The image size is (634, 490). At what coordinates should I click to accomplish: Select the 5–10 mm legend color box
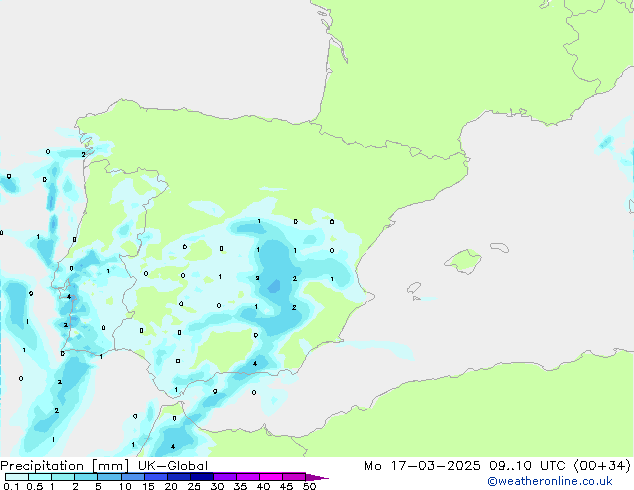(109, 477)
